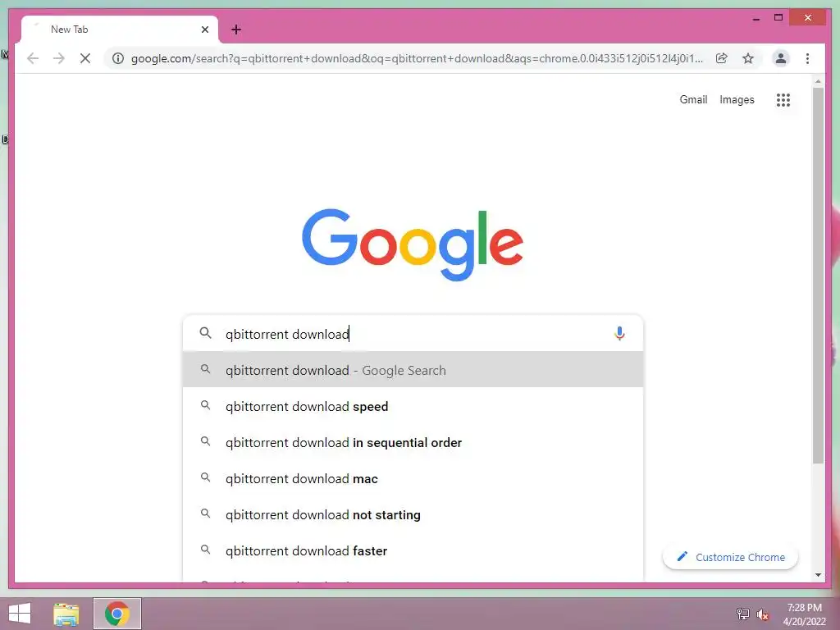Click the network tray icon
This screenshot has width=840, height=630.
tap(742, 614)
